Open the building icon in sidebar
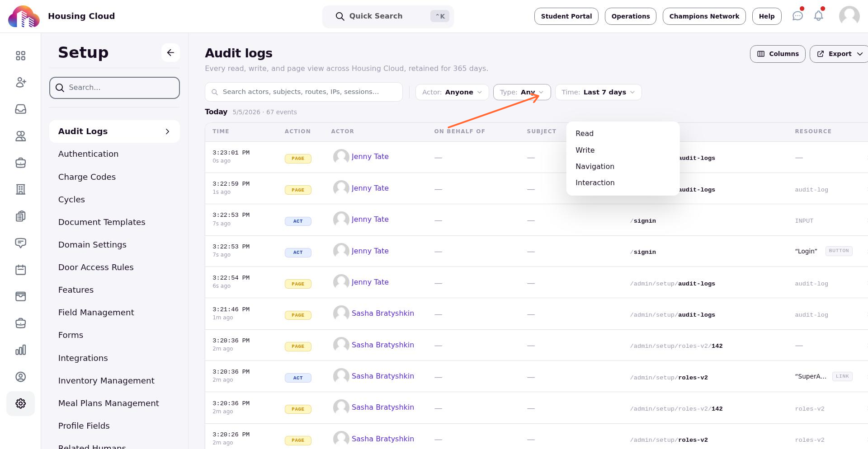The width and height of the screenshot is (868, 449). coord(20,189)
